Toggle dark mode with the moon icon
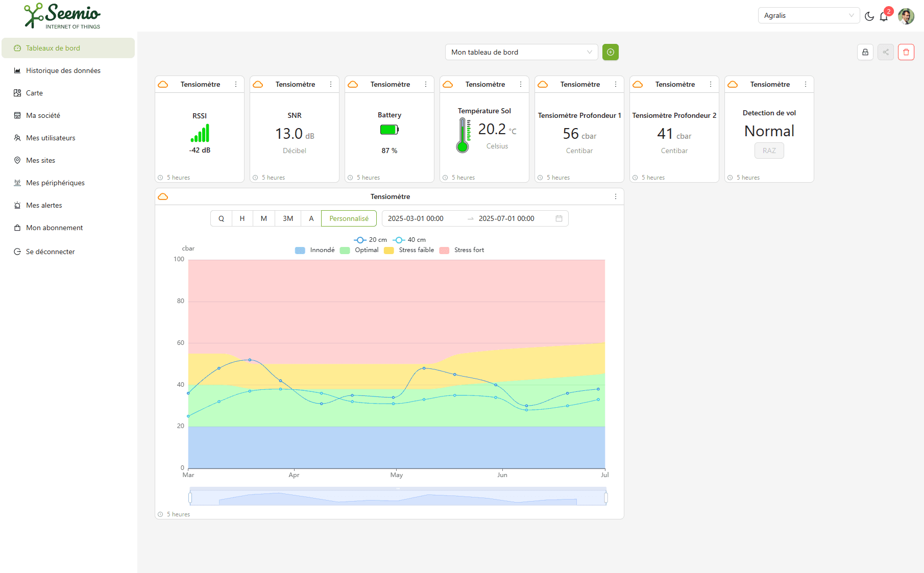The height and width of the screenshot is (573, 924). click(869, 16)
